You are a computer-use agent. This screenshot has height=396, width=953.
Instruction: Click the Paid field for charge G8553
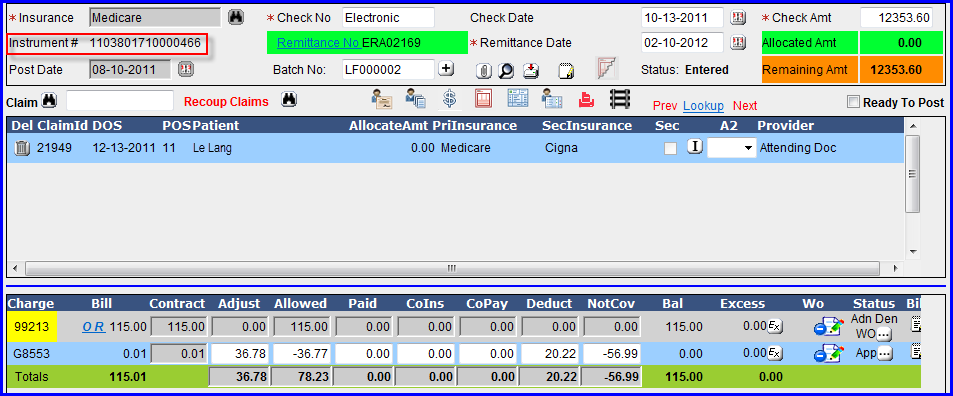point(363,353)
